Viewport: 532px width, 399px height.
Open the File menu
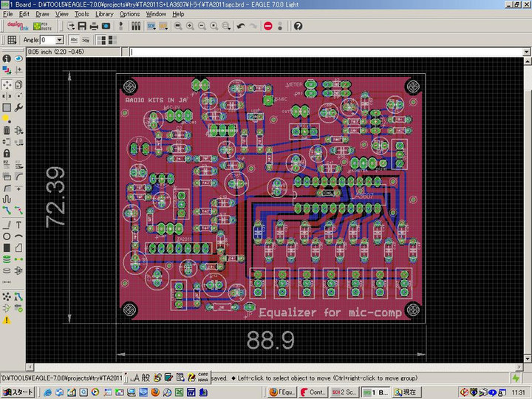(x=7, y=14)
